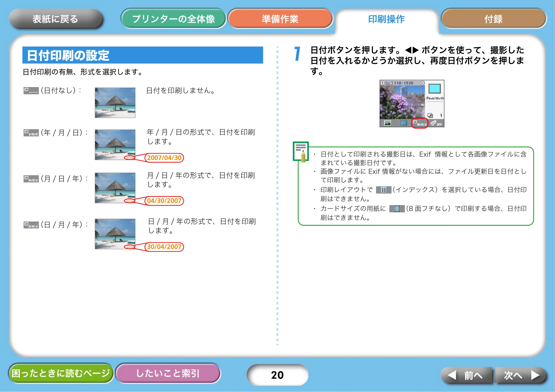The width and height of the screenshot is (555, 392).
Task: Click the 表紙に戻る button
Action: [56, 19]
